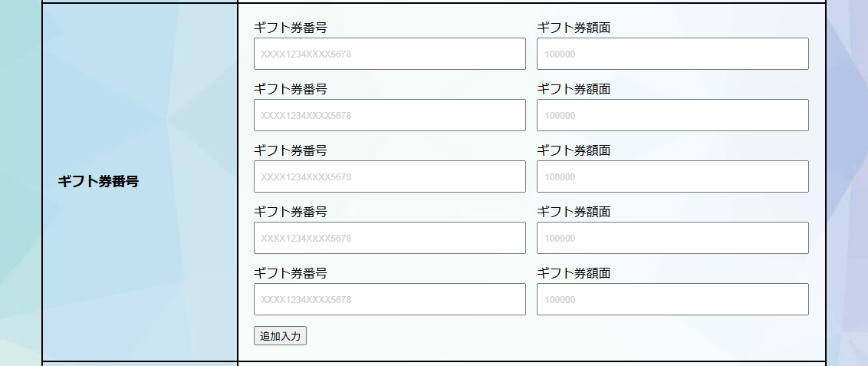868x366 pixels.
Task: Click the bold ギフト券番号 row header
Action: [98, 182]
